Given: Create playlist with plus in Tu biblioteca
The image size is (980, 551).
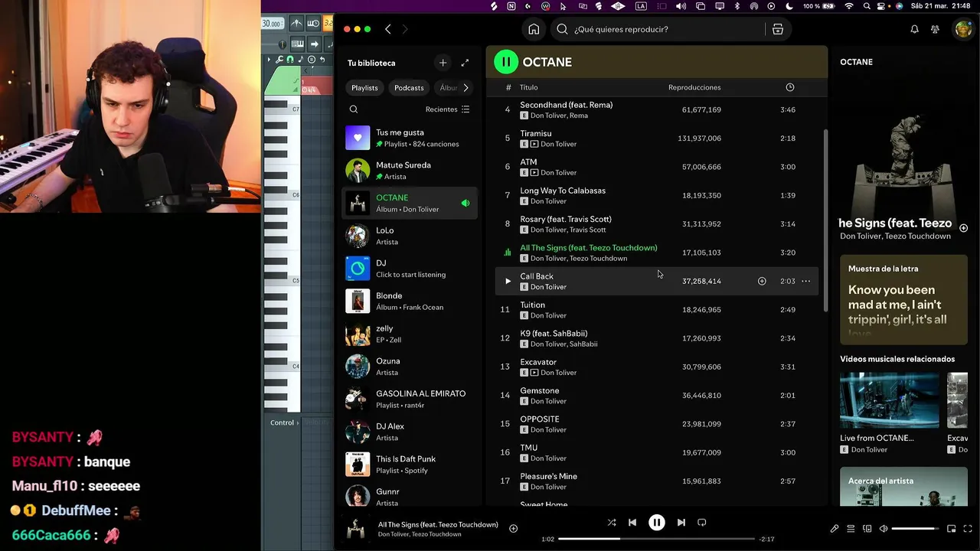Looking at the screenshot, I should point(443,63).
